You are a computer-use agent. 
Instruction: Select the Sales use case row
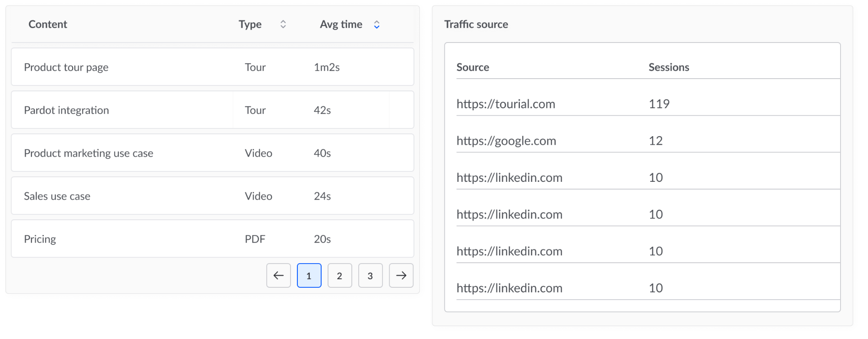pyautogui.click(x=57, y=196)
